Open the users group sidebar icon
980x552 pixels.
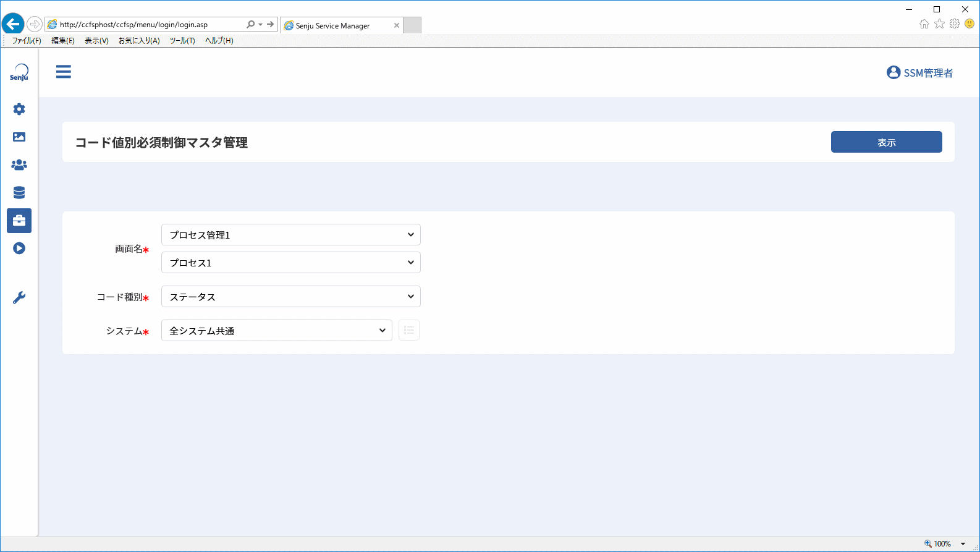[x=19, y=165]
